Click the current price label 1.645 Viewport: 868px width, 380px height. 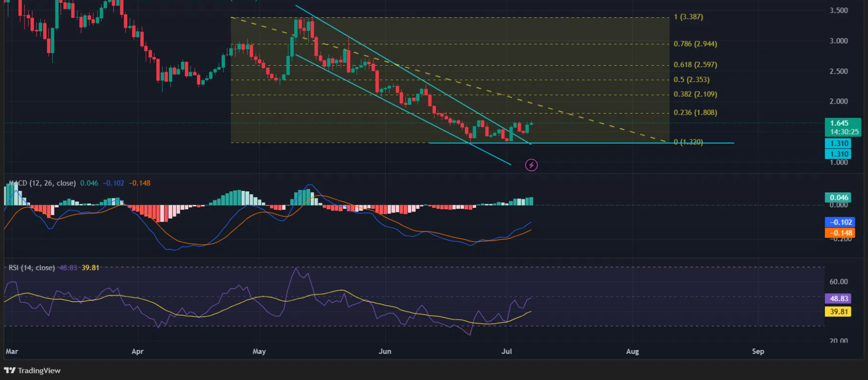[839, 123]
